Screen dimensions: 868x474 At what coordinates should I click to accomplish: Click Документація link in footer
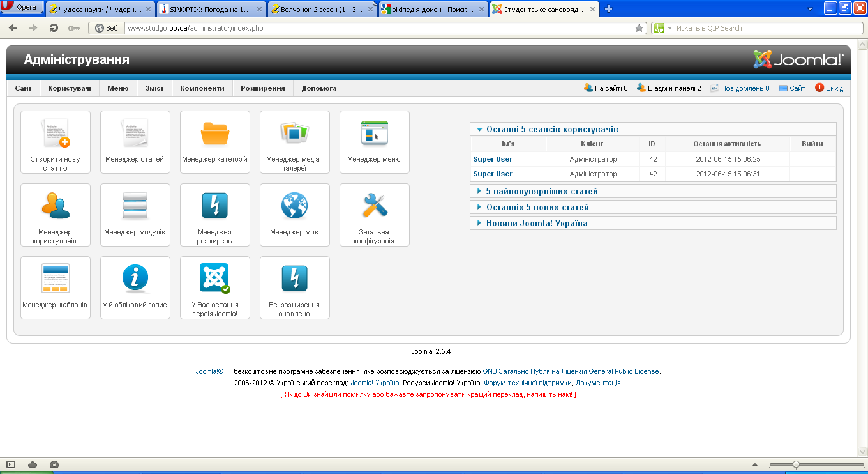coord(598,383)
